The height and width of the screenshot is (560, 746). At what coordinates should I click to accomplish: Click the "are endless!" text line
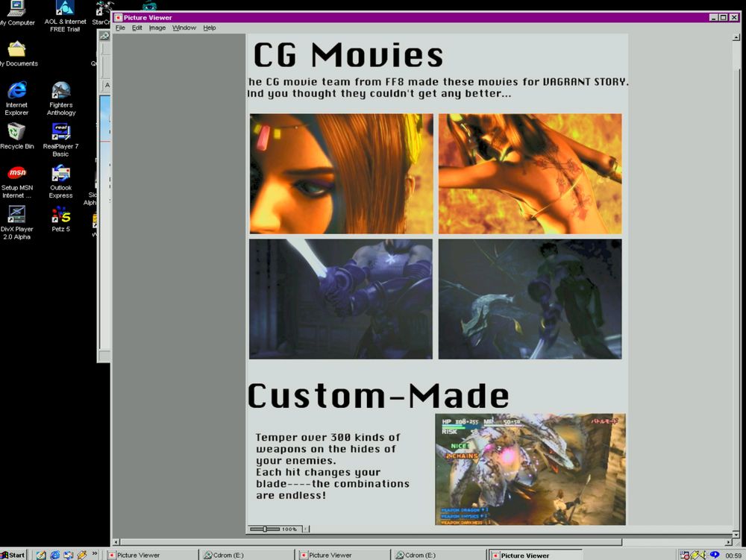click(291, 495)
